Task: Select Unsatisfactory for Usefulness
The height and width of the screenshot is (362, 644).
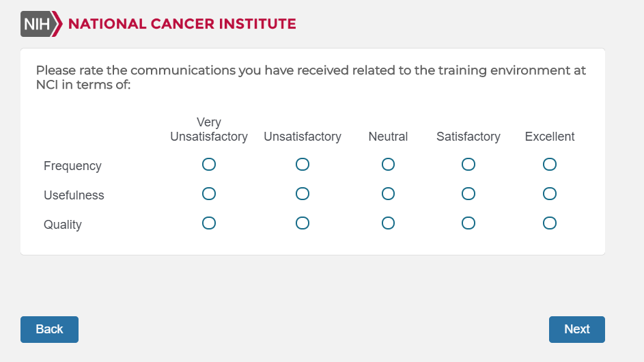Action: coord(303,194)
